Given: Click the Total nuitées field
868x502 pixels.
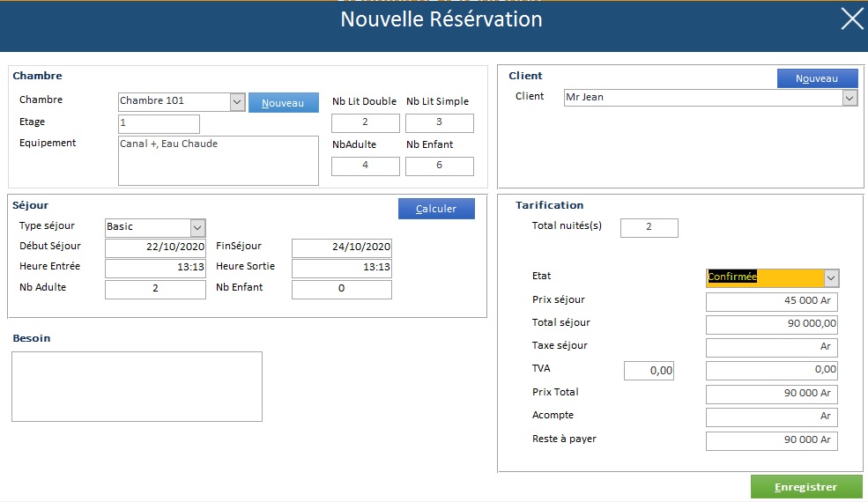Looking at the screenshot, I should pos(649,228).
